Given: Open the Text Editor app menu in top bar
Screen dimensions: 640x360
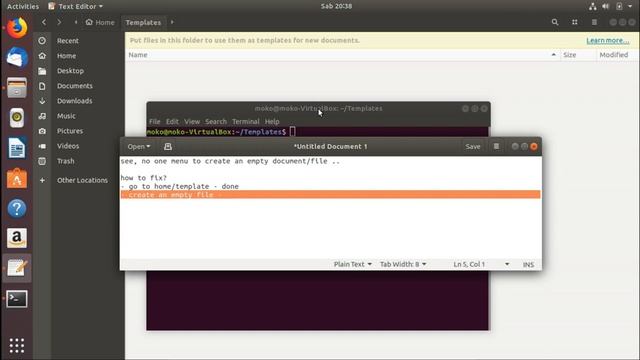Looking at the screenshot, I should [x=76, y=6].
